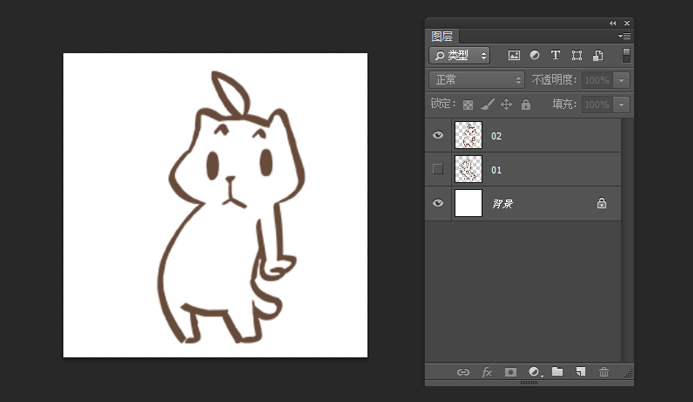Click the 不透明度 100% value field
Image resolution: width=693 pixels, height=402 pixels.
coord(597,80)
